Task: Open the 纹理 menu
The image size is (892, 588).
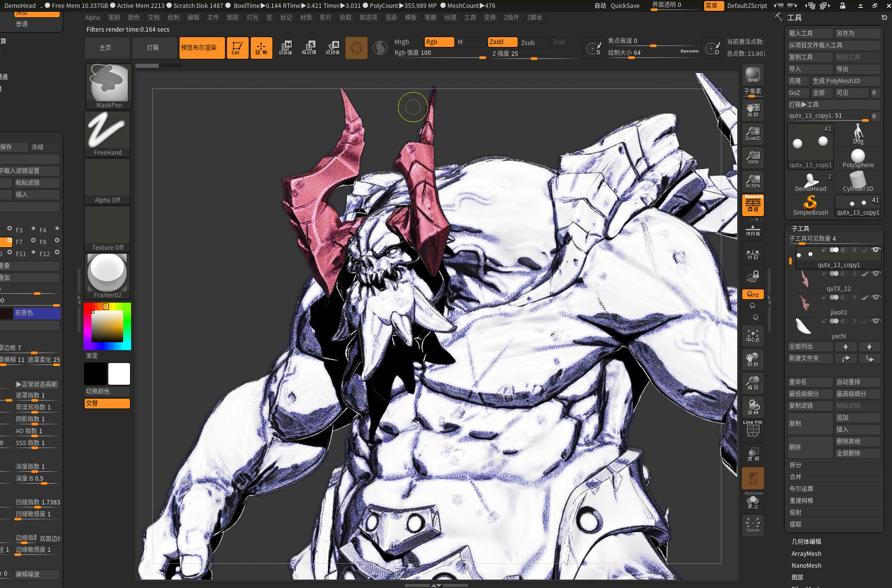Action: coord(450,17)
